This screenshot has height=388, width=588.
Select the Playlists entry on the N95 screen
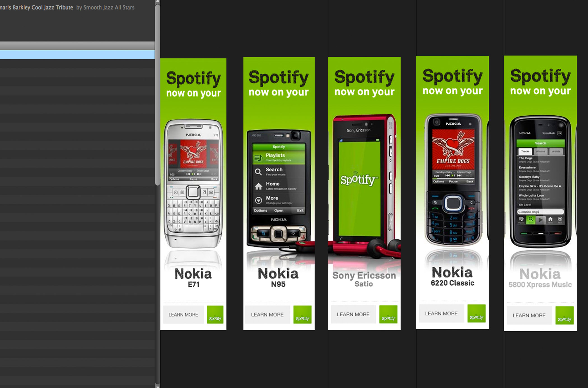(x=279, y=157)
